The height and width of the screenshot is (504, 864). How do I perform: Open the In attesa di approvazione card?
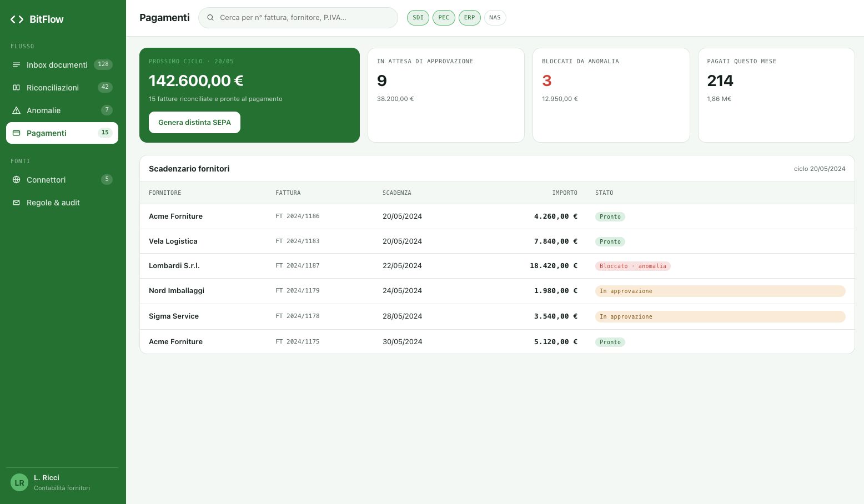click(x=446, y=95)
